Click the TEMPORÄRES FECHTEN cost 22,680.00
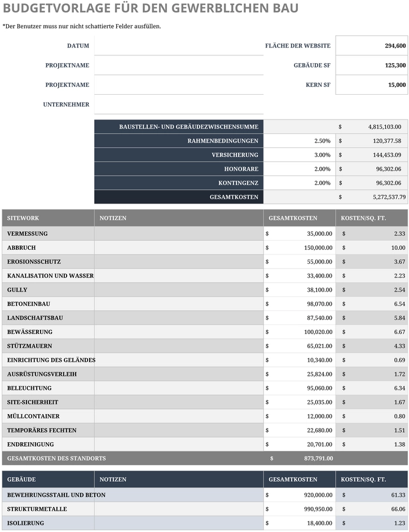The width and height of the screenshot is (409, 532). point(300,430)
